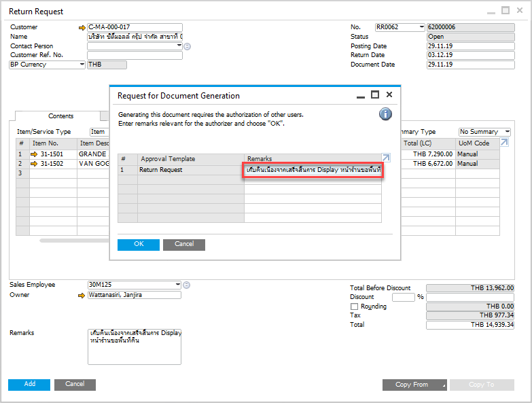Click the THB 6,672.00 total cell

pos(428,164)
